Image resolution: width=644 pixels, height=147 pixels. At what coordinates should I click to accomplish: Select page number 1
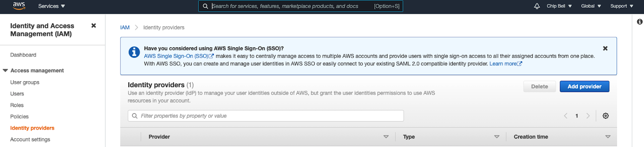click(577, 116)
